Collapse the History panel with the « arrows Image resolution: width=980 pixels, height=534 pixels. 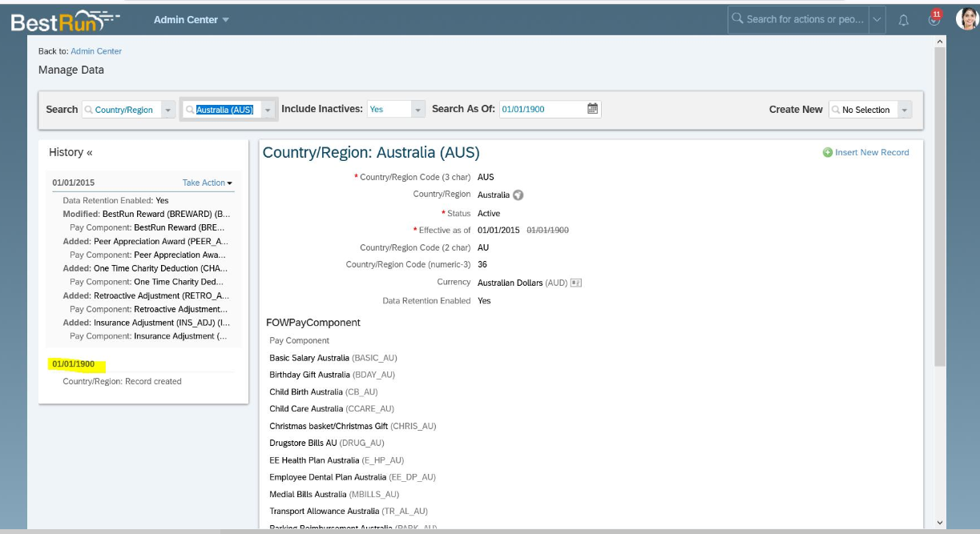point(89,152)
